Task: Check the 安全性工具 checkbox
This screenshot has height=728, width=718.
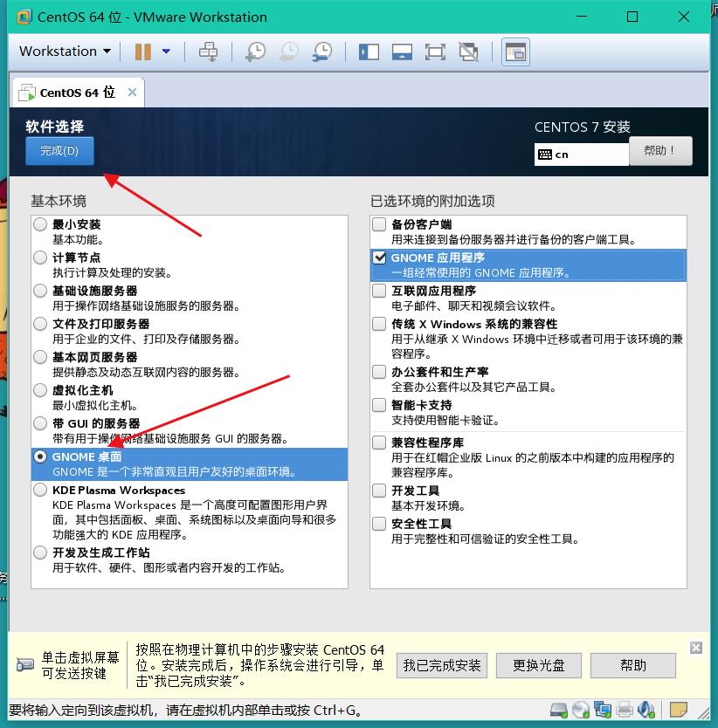Action: (x=379, y=524)
